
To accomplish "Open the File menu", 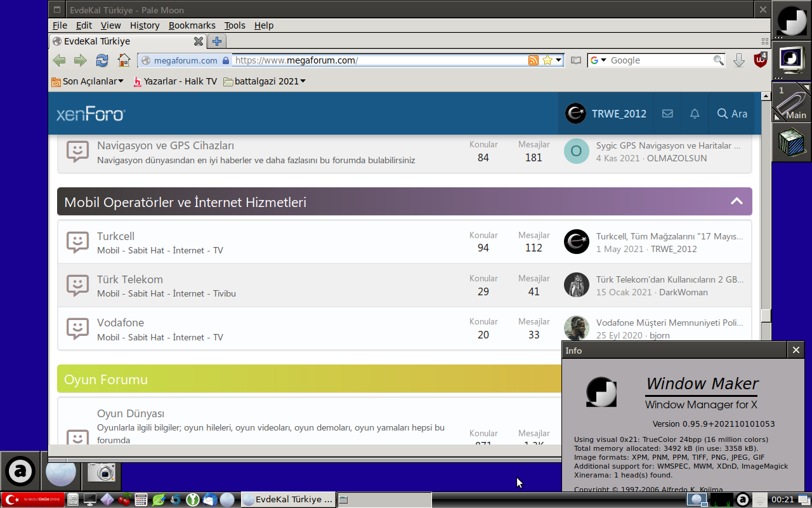I will pos(60,25).
